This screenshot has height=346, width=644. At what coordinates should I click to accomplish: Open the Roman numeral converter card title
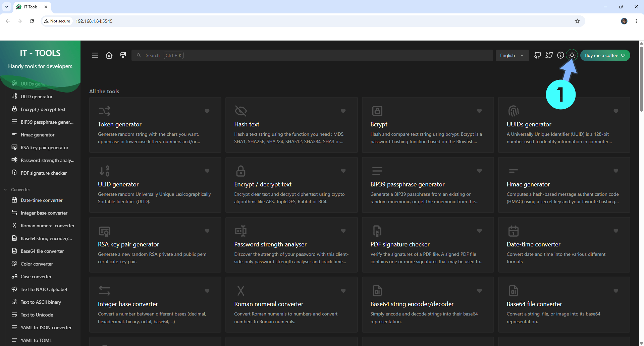click(268, 304)
